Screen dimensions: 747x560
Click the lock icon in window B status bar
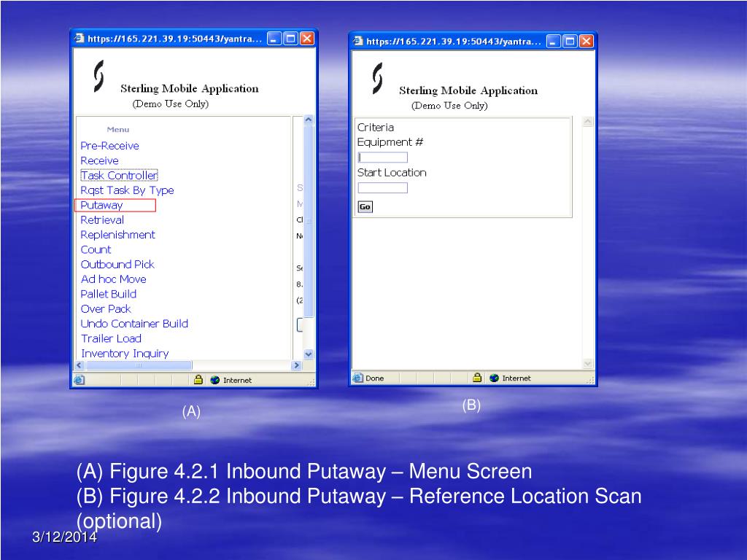(477, 378)
